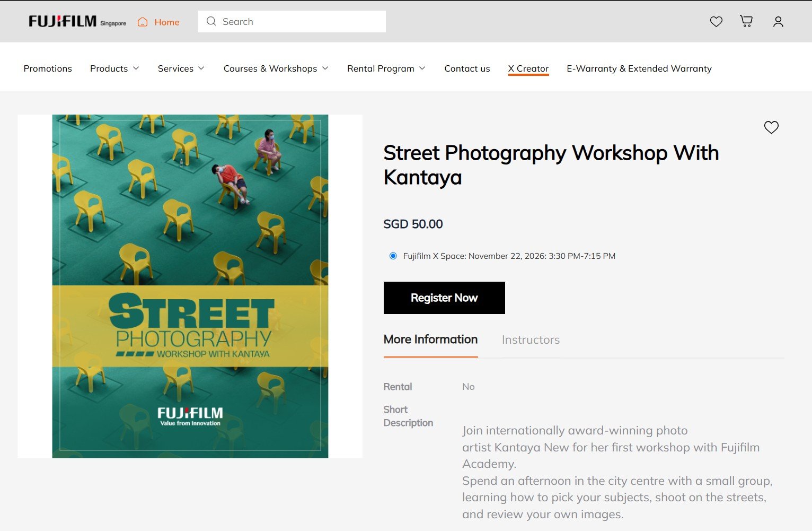Viewport: 812px width, 531px height.
Task: Open E-Warranty & Extended Warranty page
Action: (x=639, y=68)
